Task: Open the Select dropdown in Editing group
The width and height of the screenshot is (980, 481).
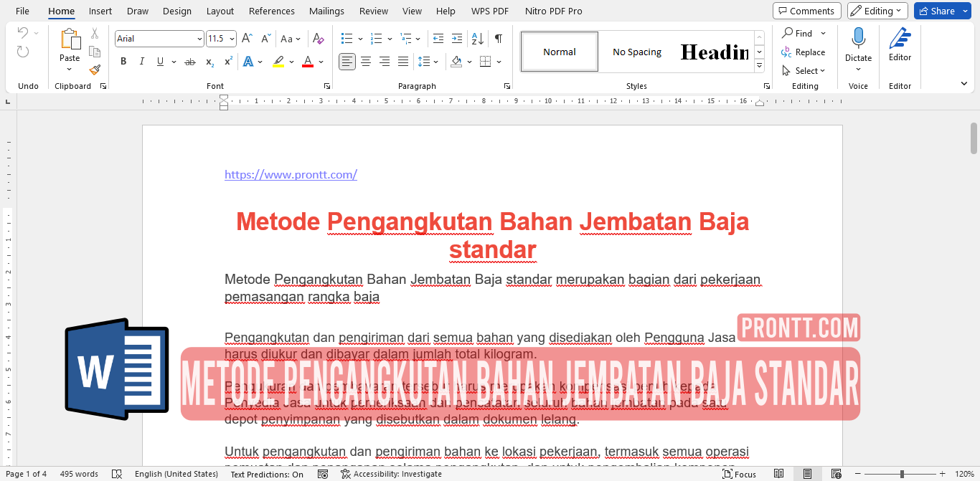Action: [804, 71]
